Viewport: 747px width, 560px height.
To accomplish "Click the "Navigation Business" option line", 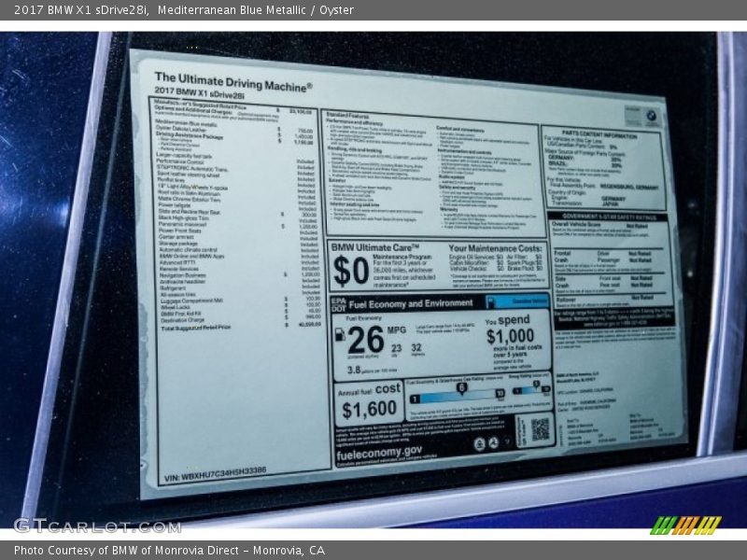I will coord(182,275).
